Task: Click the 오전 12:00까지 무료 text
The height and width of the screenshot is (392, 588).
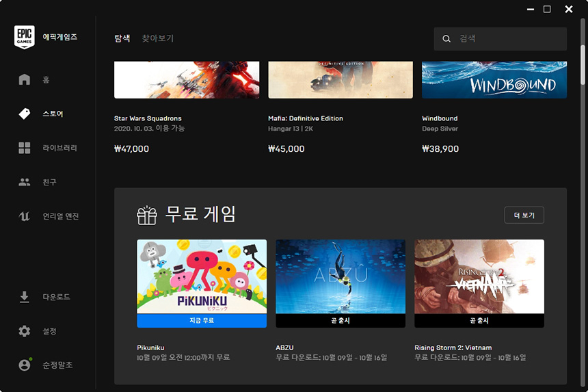Action: pyautogui.click(x=199, y=358)
